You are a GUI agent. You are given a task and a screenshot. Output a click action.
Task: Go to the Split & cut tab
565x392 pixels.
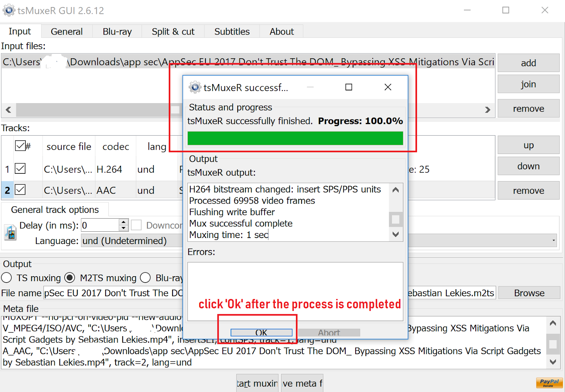(x=173, y=31)
